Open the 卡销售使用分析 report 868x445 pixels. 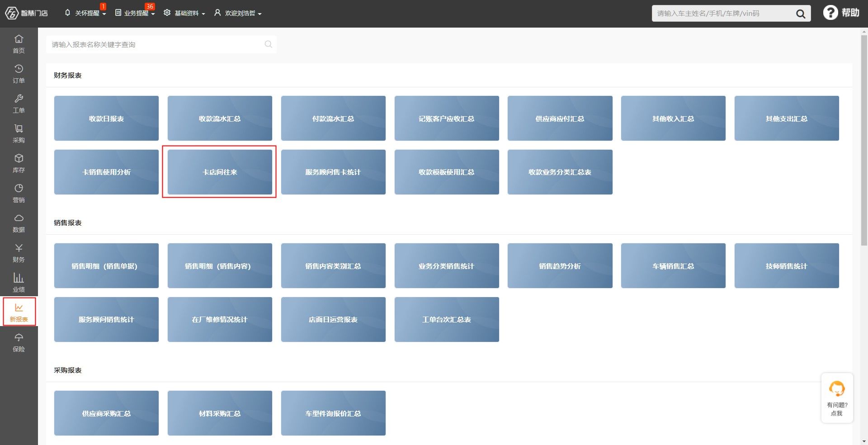(106, 172)
